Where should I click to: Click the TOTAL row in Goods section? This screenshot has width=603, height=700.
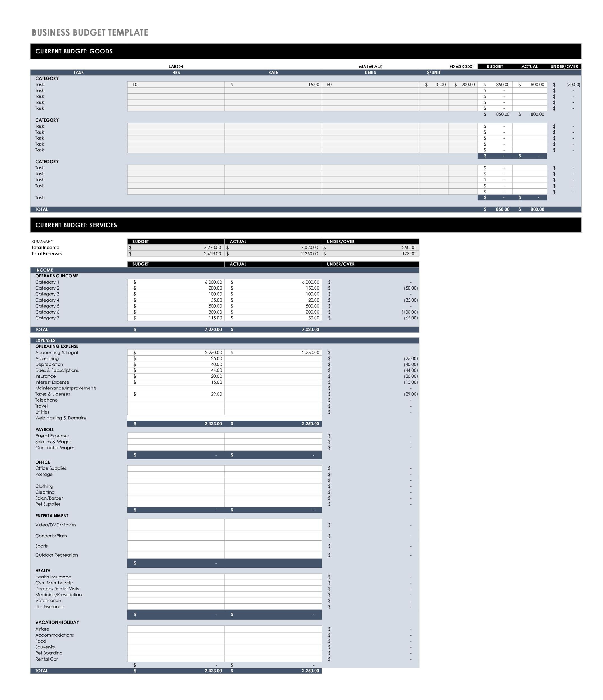301,207
